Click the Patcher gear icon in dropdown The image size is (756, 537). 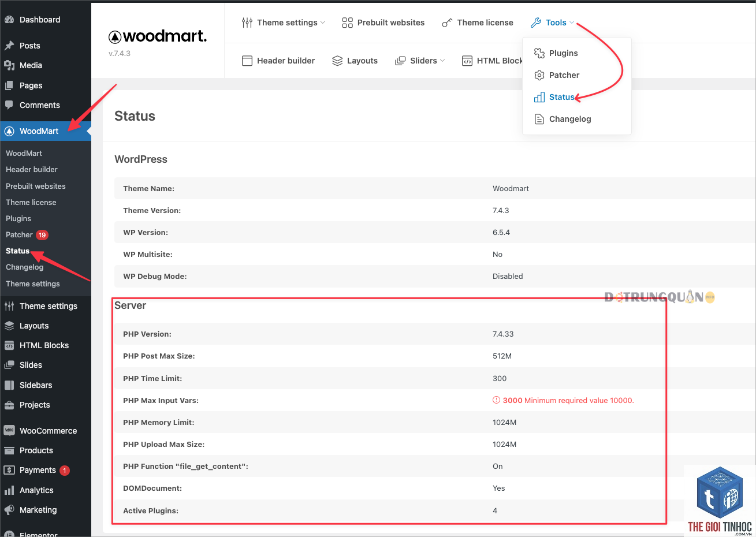point(539,75)
